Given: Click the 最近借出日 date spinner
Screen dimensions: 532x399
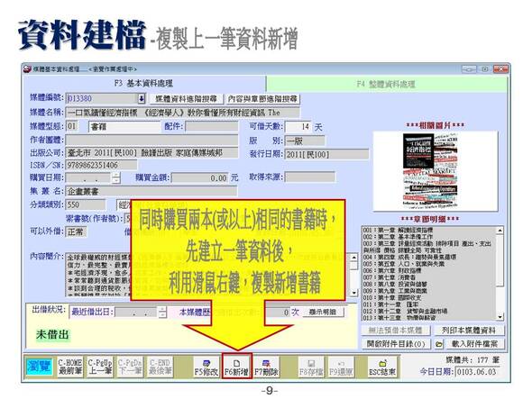Looking at the screenshot, I should click(162, 313).
